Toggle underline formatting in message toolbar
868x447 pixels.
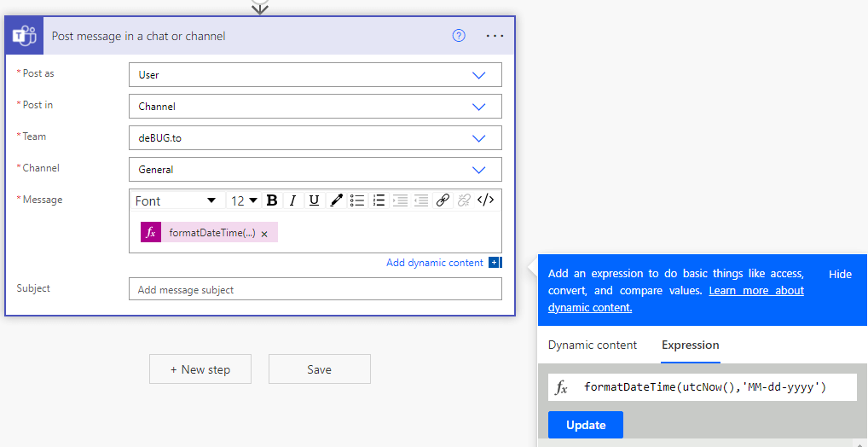(x=314, y=200)
